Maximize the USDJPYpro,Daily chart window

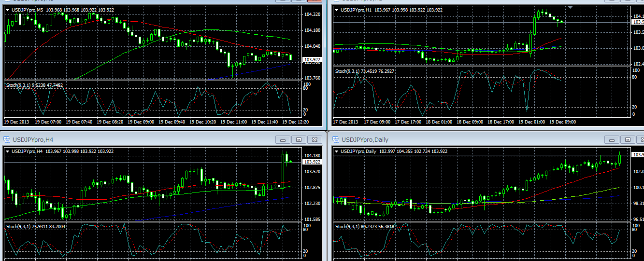click(628, 139)
